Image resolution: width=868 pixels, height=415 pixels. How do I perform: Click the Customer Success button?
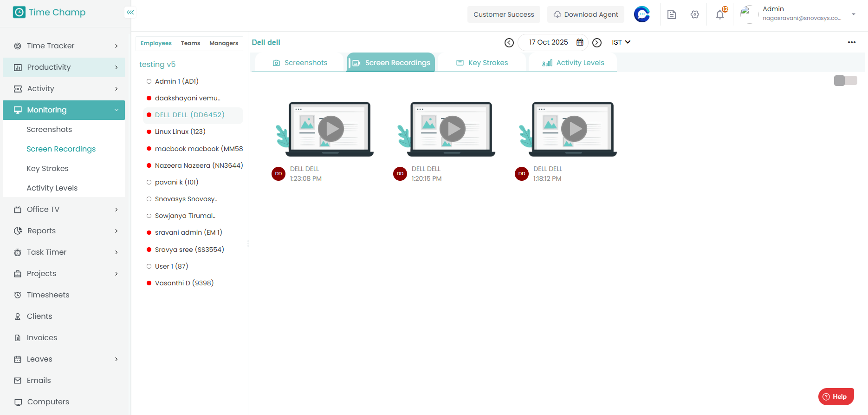[x=504, y=14]
